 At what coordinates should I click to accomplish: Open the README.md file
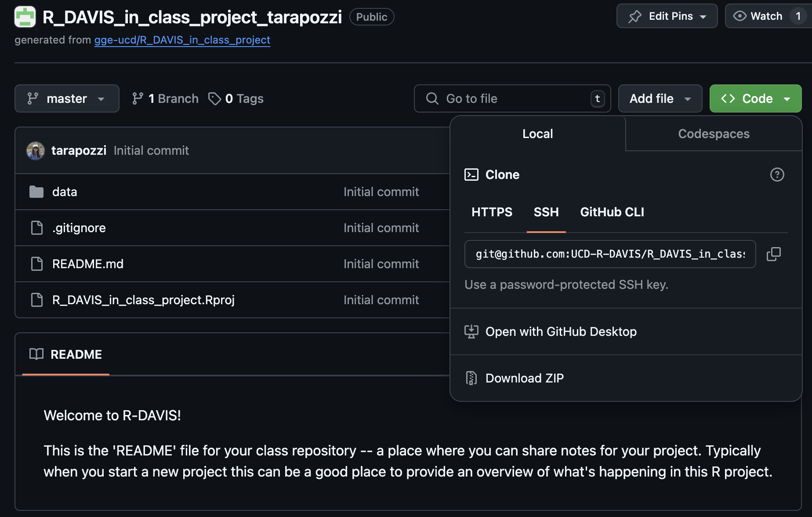pos(87,264)
